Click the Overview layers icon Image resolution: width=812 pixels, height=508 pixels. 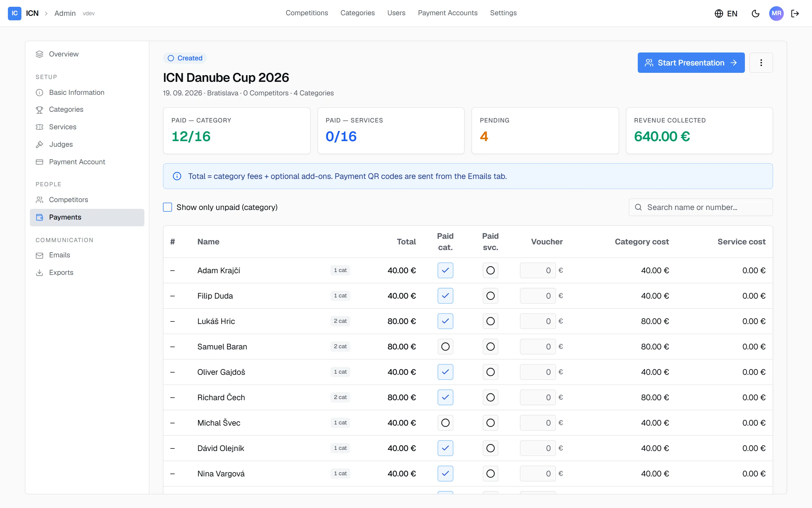(39, 54)
